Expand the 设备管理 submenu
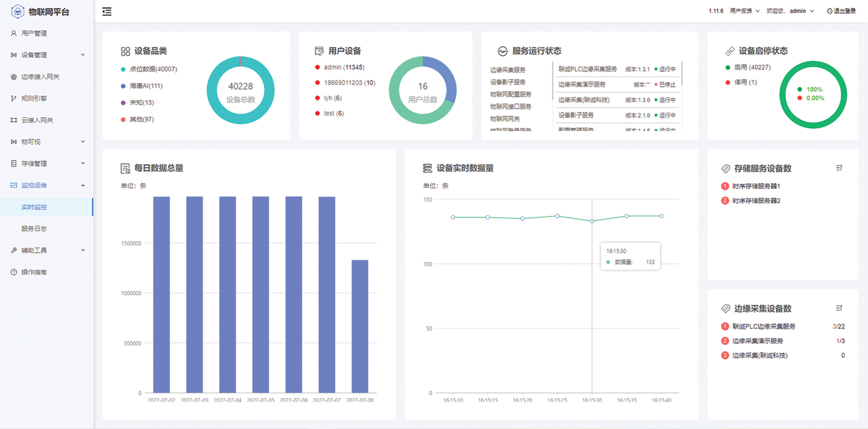This screenshot has width=868, height=429. (x=47, y=55)
